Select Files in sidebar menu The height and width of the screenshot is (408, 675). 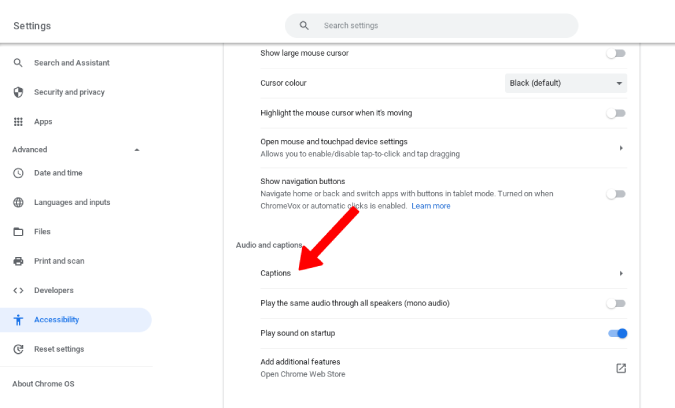(x=42, y=232)
